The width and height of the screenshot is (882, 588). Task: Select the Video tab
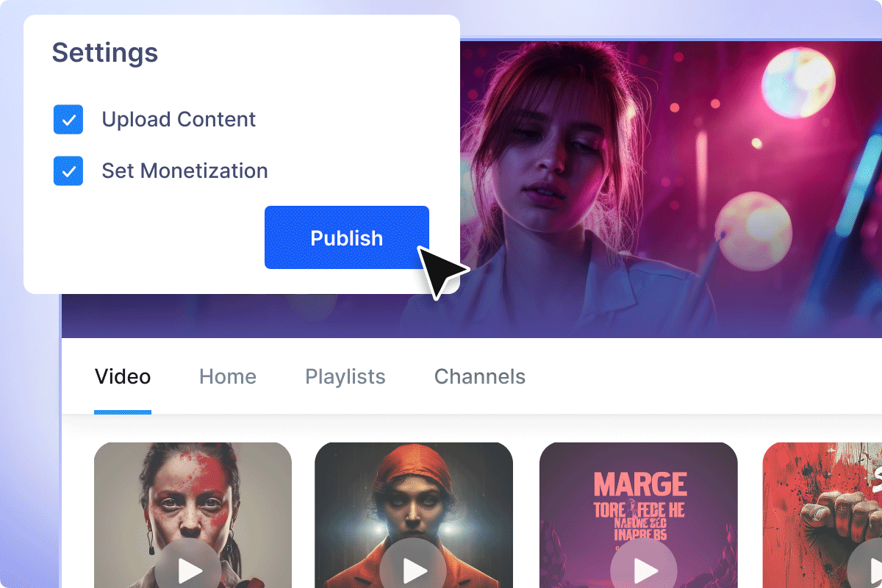123,377
